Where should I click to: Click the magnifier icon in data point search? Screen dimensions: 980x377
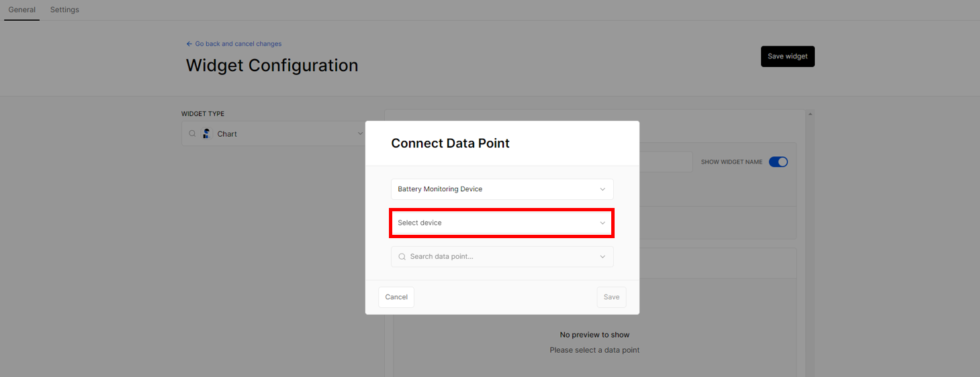click(402, 256)
